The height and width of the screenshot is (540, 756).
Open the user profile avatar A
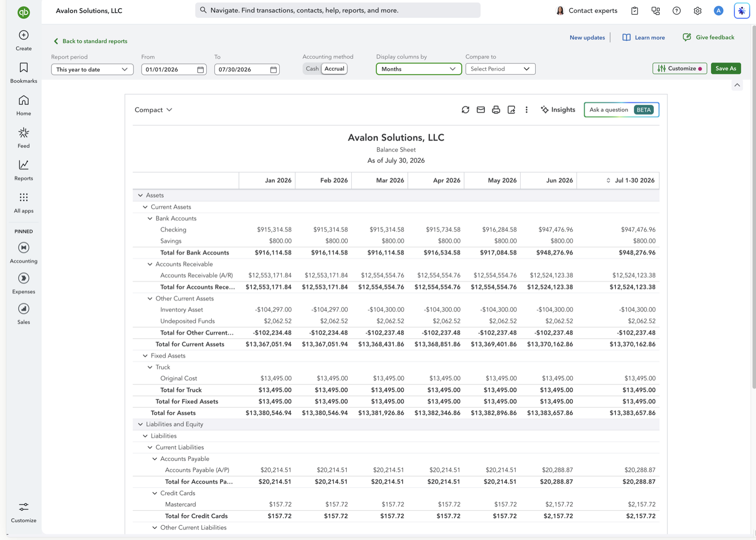pos(719,11)
